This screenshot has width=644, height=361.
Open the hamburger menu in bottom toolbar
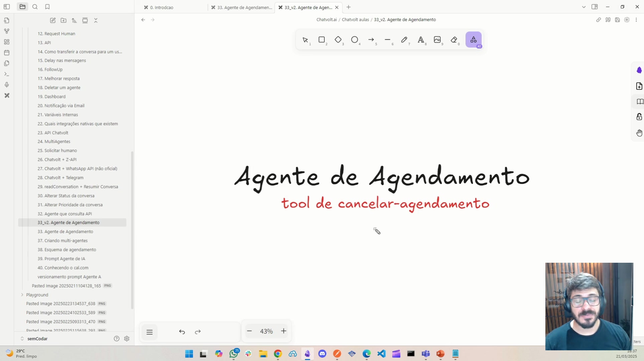[x=150, y=332]
